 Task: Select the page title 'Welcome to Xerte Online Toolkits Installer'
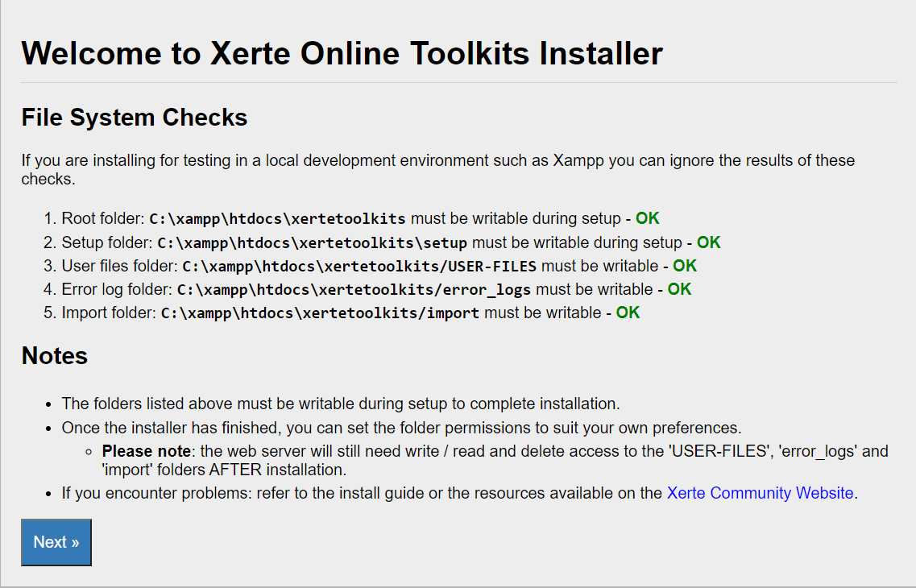coord(342,53)
